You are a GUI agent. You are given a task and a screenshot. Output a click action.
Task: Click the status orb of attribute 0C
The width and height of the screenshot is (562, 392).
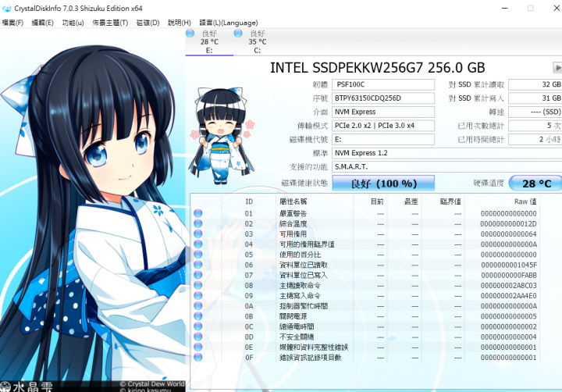click(x=197, y=326)
